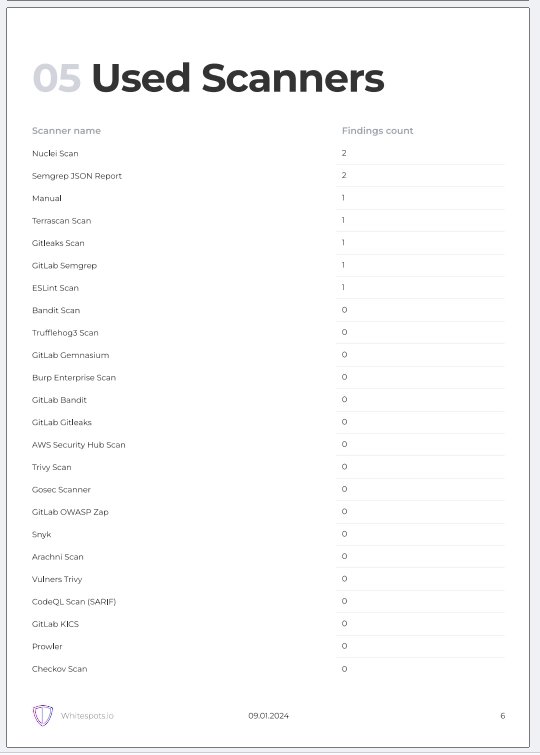Click the ESLint Scan entry
Image resolution: width=540 pixels, height=755 pixels.
pyautogui.click(x=55, y=288)
